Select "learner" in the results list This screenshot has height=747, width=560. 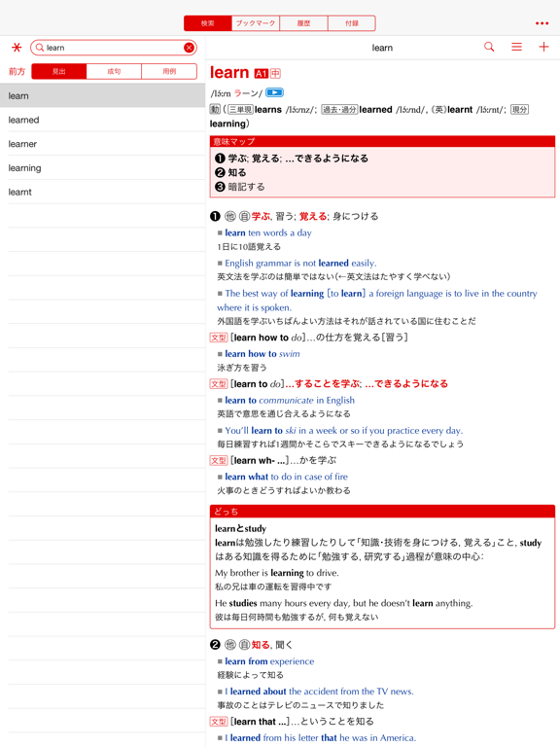102,144
